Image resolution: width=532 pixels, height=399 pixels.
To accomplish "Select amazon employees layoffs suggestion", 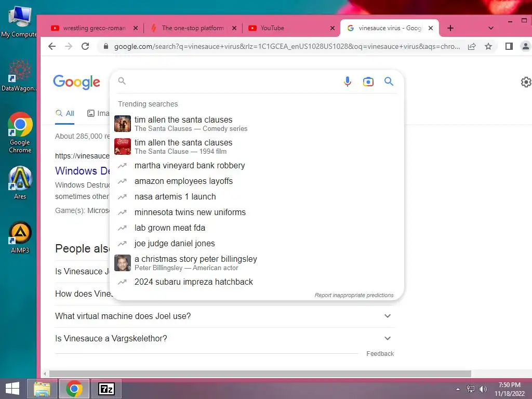I will click(257, 181).
